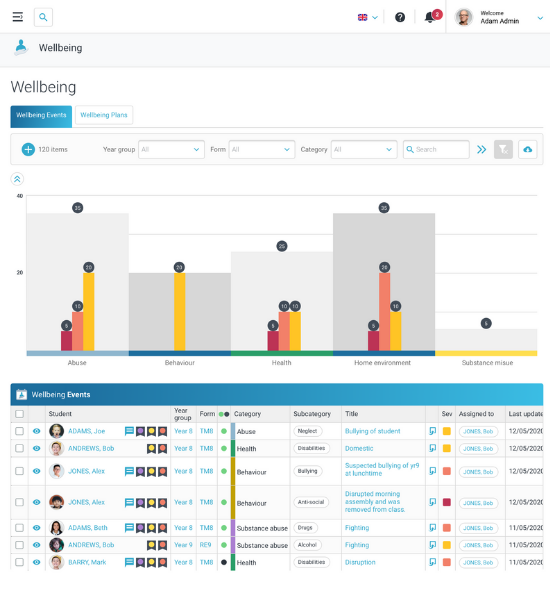Click the ADAMS, Joe blue message note icon
This screenshot has height=600, width=550.
(x=129, y=431)
